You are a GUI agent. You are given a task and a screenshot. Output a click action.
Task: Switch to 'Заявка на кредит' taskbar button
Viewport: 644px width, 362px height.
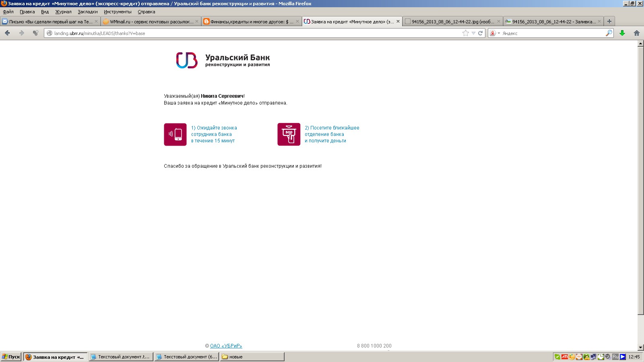pyautogui.click(x=56, y=357)
